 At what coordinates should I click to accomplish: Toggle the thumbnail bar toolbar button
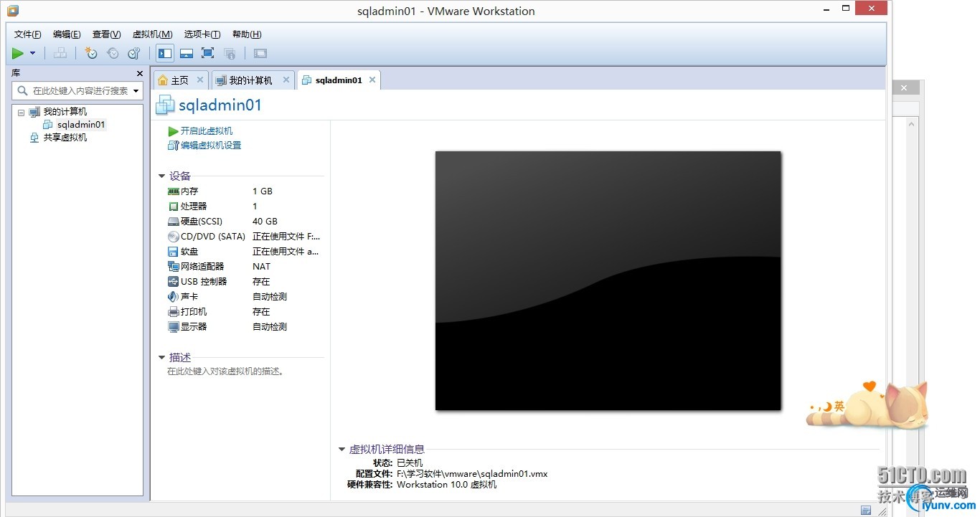187,53
